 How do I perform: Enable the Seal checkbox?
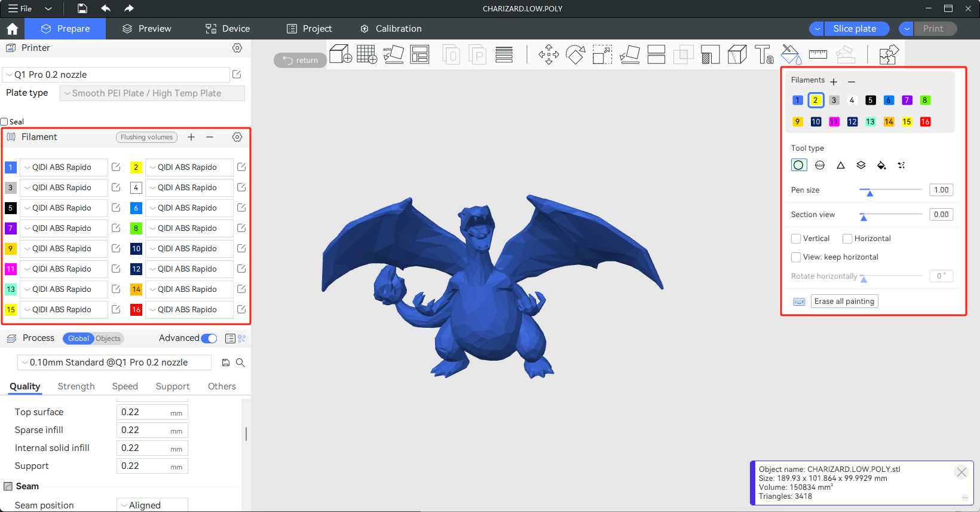(x=4, y=122)
